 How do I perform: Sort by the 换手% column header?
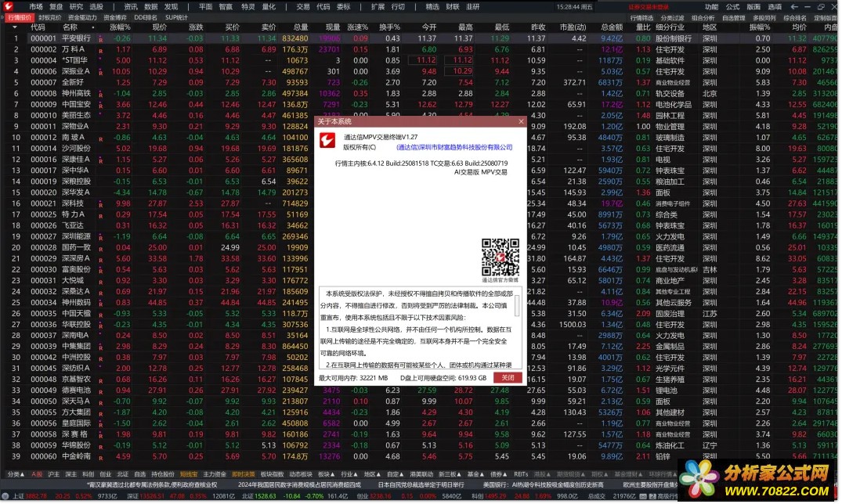(390, 27)
